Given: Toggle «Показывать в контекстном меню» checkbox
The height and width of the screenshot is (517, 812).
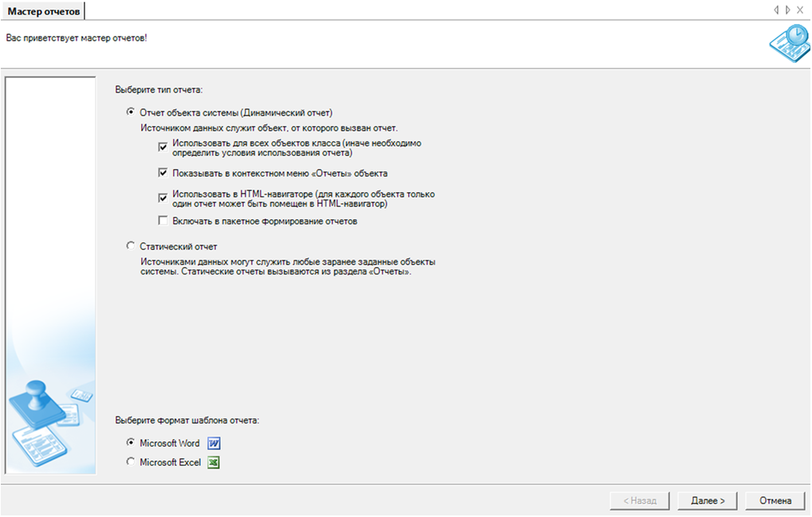Looking at the screenshot, I should pyautogui.click(x=163, y=172).
